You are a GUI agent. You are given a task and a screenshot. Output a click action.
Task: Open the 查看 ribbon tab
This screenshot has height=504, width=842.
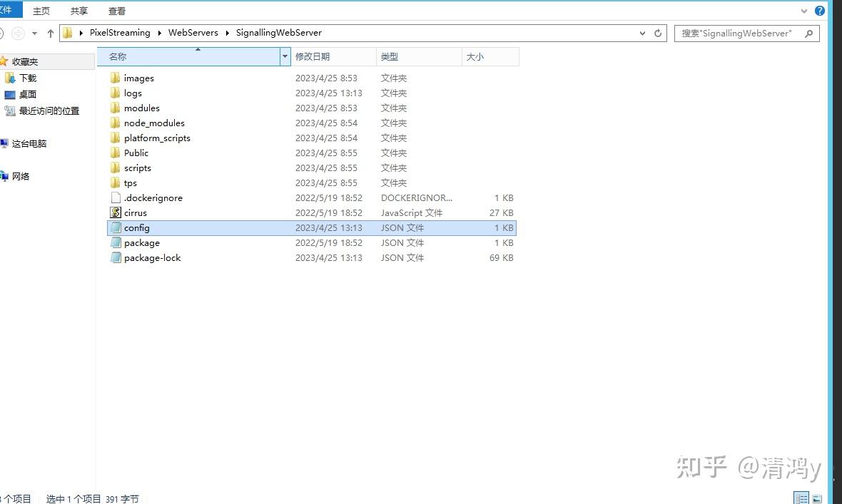point(116,11)
